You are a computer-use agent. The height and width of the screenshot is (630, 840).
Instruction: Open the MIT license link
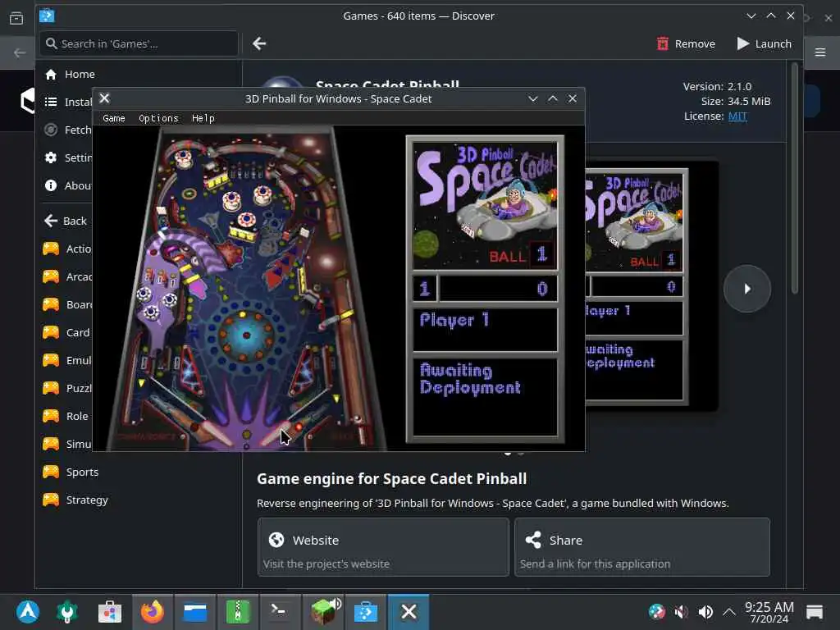pos(737,116)
